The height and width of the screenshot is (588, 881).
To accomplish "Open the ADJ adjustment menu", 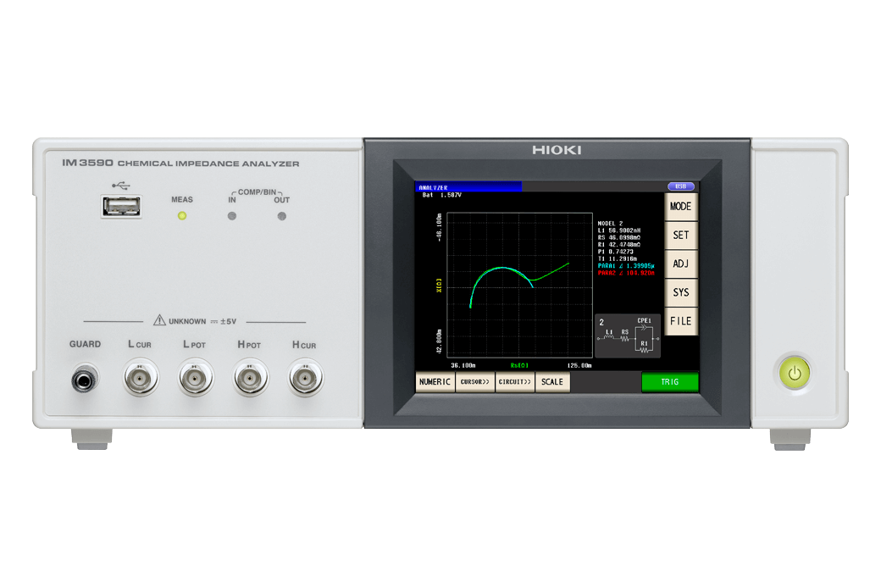I will (680, 263).
